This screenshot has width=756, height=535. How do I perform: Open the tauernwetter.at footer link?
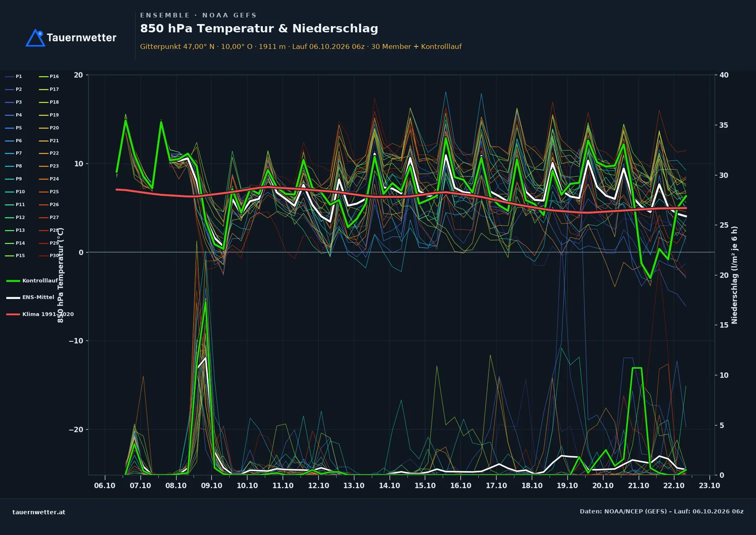39,512
